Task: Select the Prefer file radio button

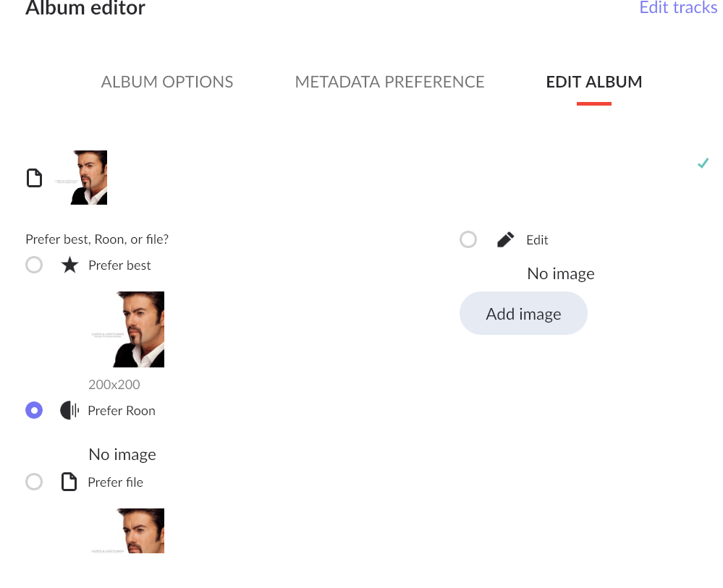Action: pyautogui.click(x=34, y=482)
